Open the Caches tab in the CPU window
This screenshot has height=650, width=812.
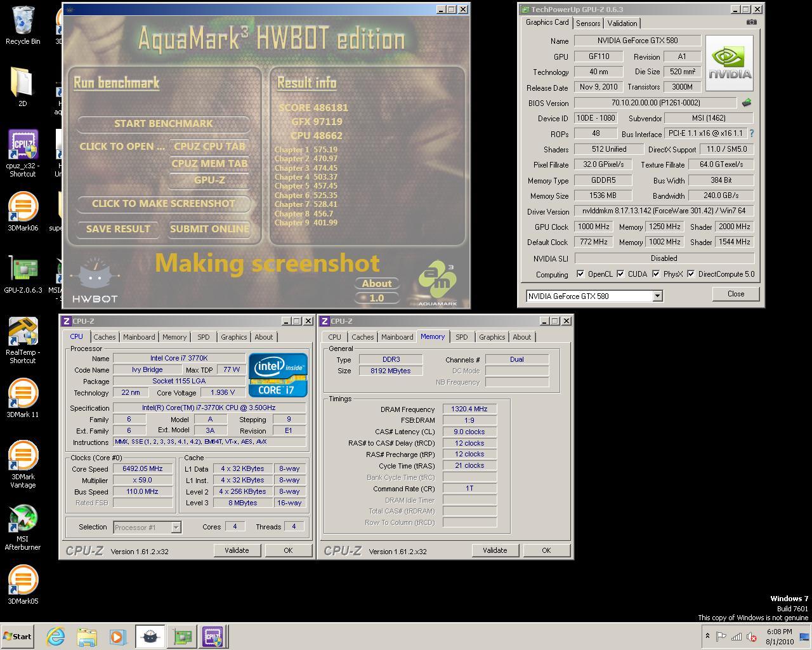(x=105, y=337)
